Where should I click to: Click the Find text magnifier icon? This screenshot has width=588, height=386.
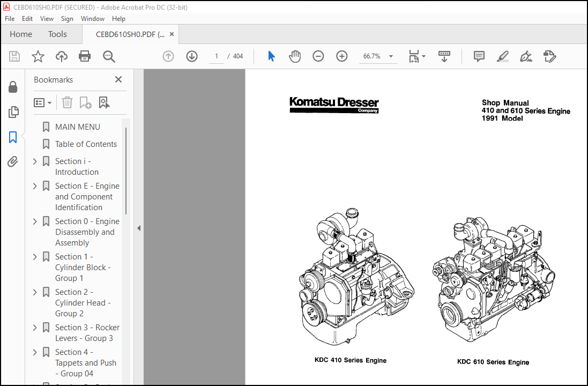[x=109, y=56]
